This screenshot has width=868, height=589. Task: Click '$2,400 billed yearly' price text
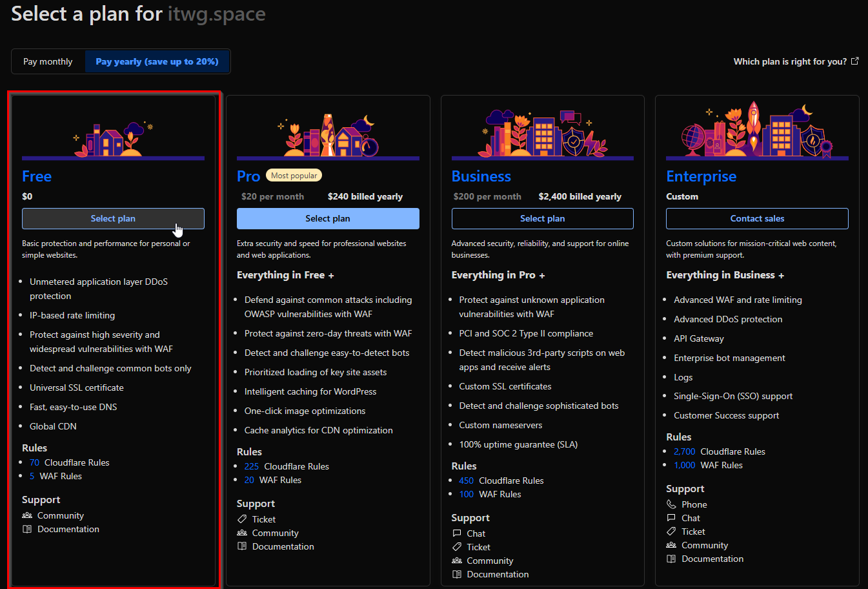coord(580,196)
